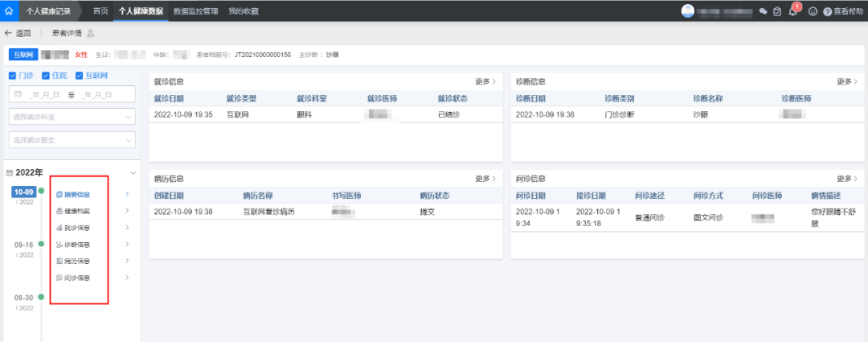
Task: Click 更多 in 病历信息 panel
Action: (x=485, y=179)
